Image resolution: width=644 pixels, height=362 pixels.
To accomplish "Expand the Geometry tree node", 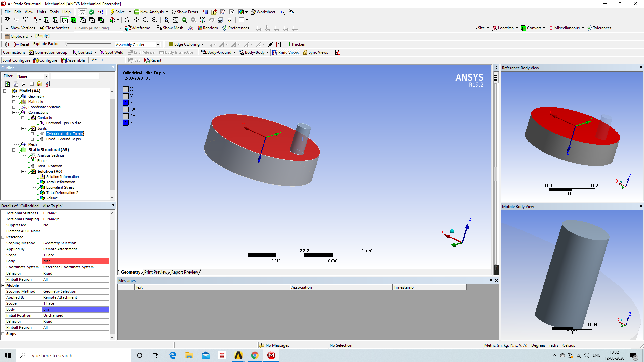I will [14, 96].
